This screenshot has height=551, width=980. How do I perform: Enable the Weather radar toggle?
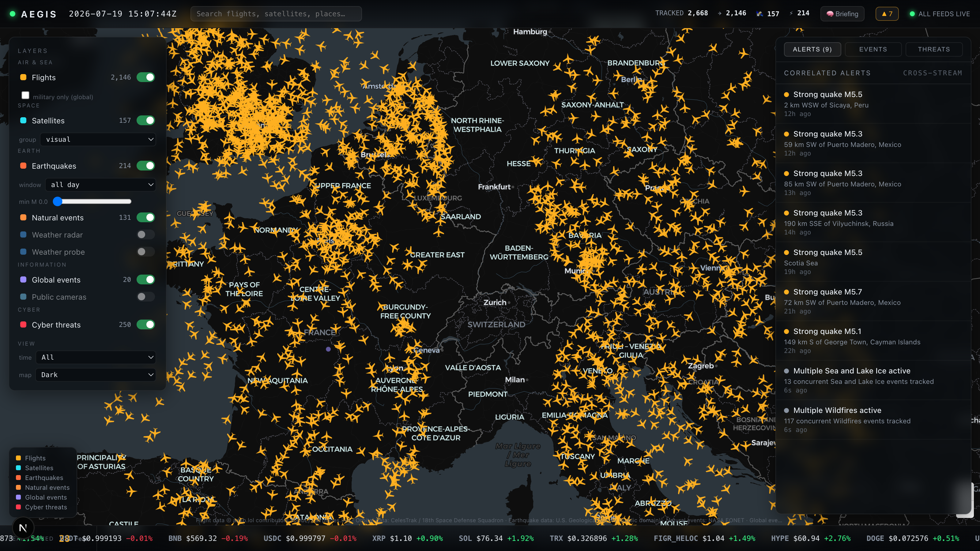(146, 234)
